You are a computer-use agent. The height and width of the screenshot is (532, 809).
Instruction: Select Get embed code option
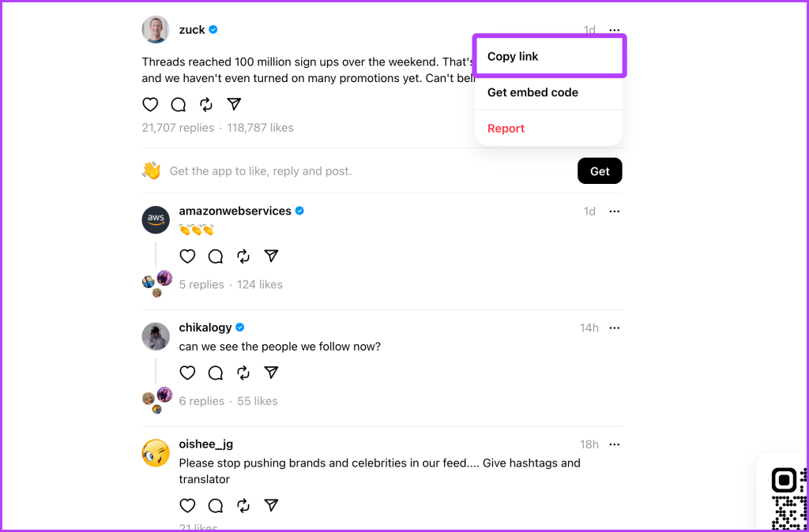click(549, 92)
